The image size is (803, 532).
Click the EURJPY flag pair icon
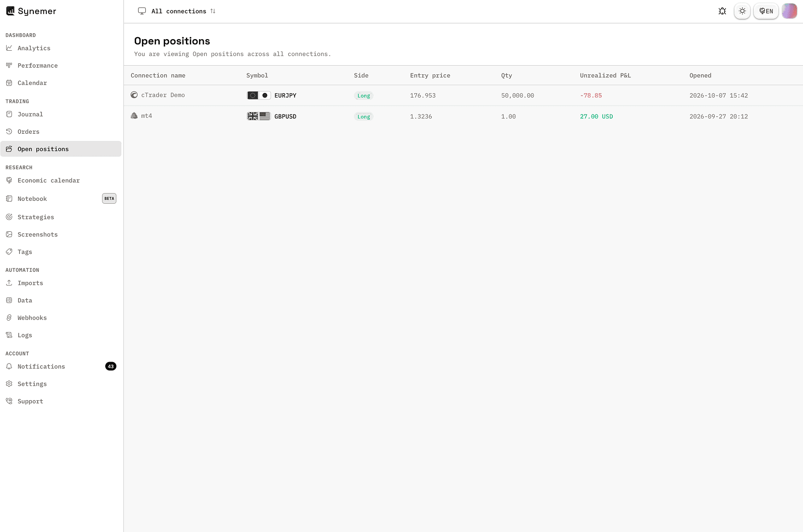[259, 96]
